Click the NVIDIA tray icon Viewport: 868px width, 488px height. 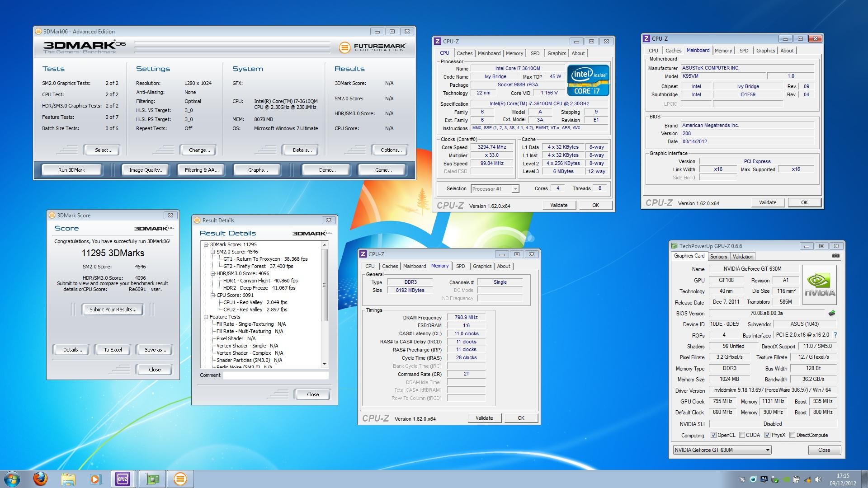(x=786, y=479)
